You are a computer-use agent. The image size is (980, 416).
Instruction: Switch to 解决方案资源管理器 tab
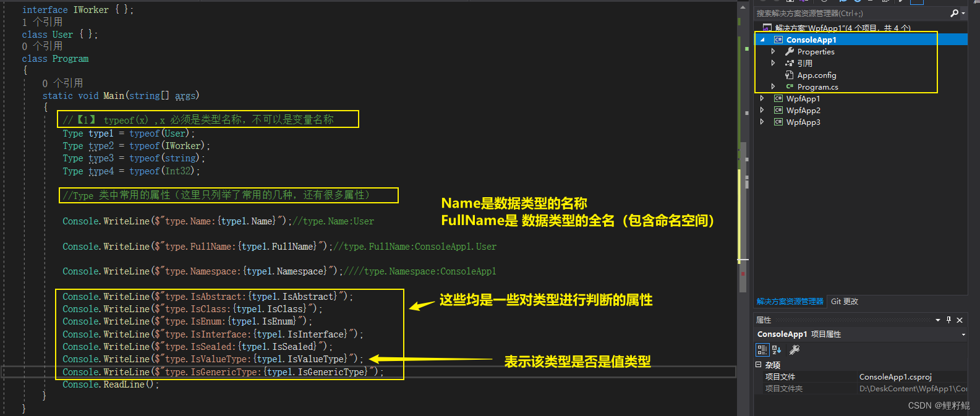coord(790,302)
